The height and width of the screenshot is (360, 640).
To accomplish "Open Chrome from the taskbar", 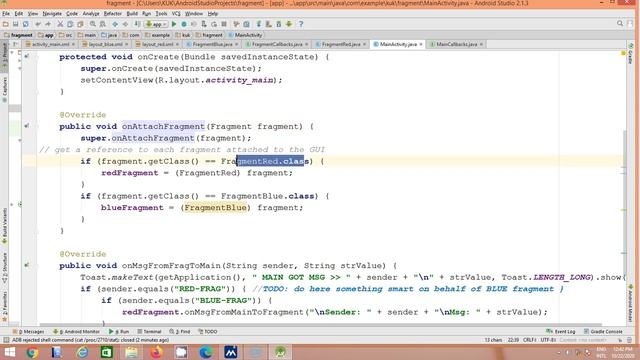I will point(32,352).
